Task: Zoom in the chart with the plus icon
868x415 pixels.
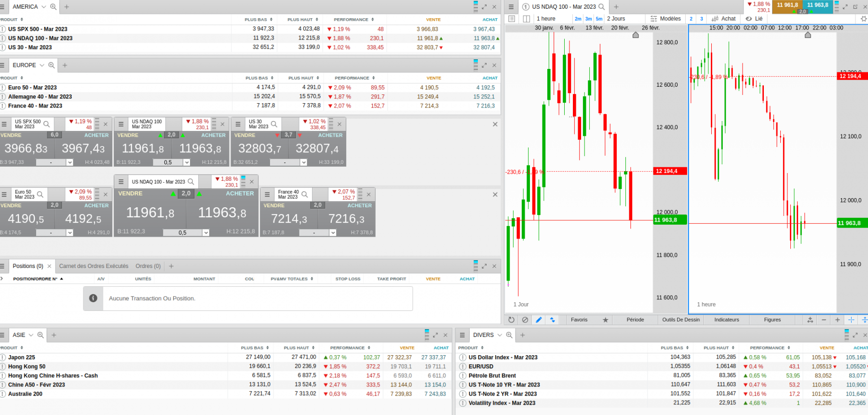Action: [838, 320]
